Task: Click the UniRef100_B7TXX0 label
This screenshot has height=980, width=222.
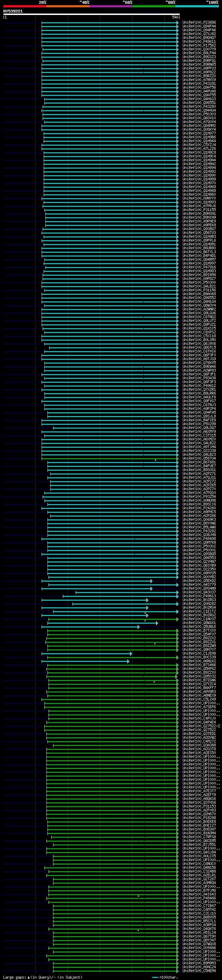Action: [x=199, y=630]
